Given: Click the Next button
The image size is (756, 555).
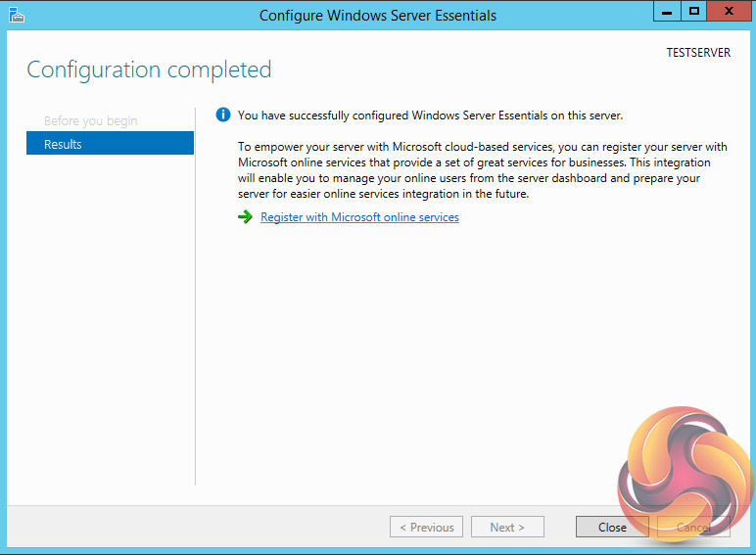Looking at the screenshot, I should pyautogui.click(x=507, y=527).
